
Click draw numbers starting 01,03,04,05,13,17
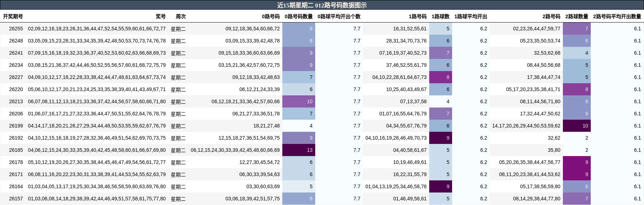[97, 186]
